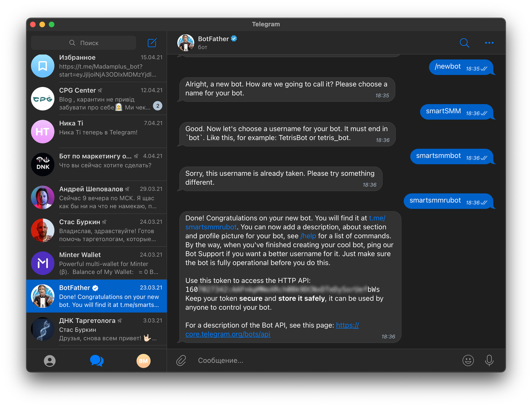Image resolution: width=532 pixels, height=407 pixels.
Task: Click the muted icon next to Андрей Шеповалов
Action: [x=127, y=189]
